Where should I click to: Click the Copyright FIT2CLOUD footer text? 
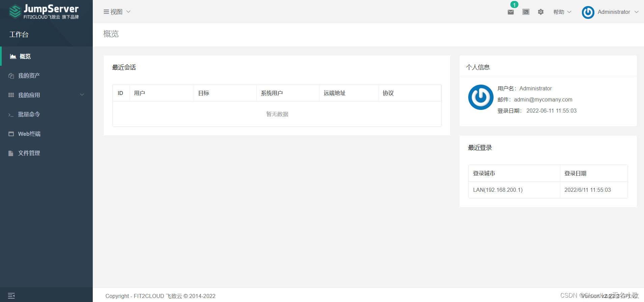click(x=161, y=296)
